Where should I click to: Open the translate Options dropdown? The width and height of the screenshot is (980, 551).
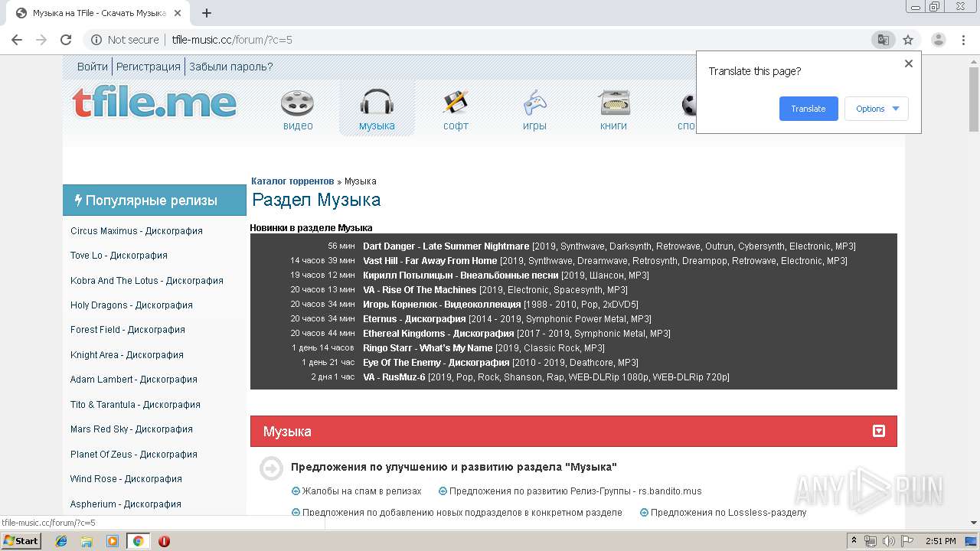[x=877, y=109]
